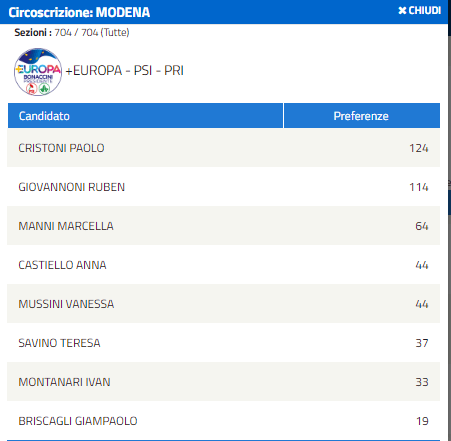Select the CRISTONI PAOLO row
Viewport: 451px width, 441px height.
click(x=223, y=148)
